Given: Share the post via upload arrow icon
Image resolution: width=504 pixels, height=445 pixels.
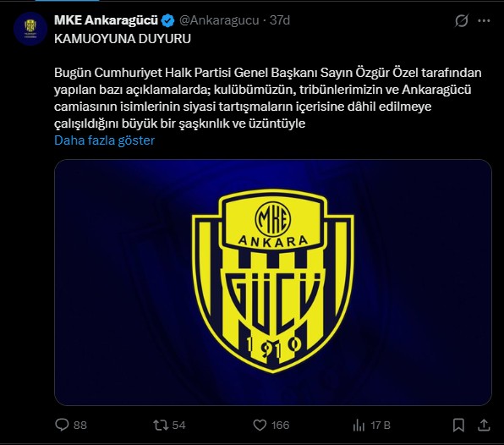Looking at the screenshot, I should tap(484, 425).
